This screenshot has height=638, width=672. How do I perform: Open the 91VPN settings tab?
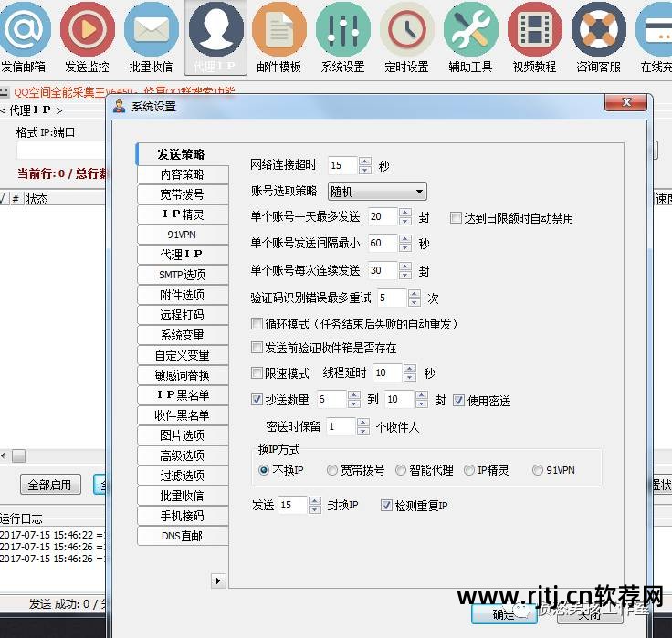click(183, 235)
